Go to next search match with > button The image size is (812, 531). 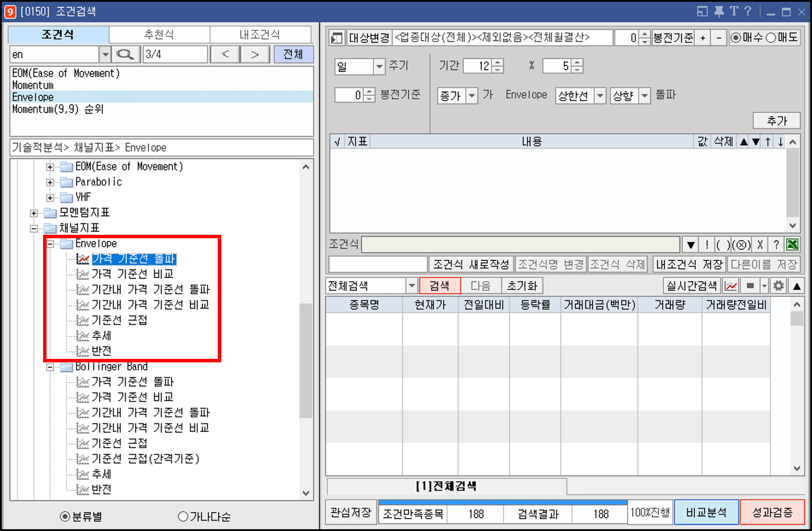coord(255,54)
